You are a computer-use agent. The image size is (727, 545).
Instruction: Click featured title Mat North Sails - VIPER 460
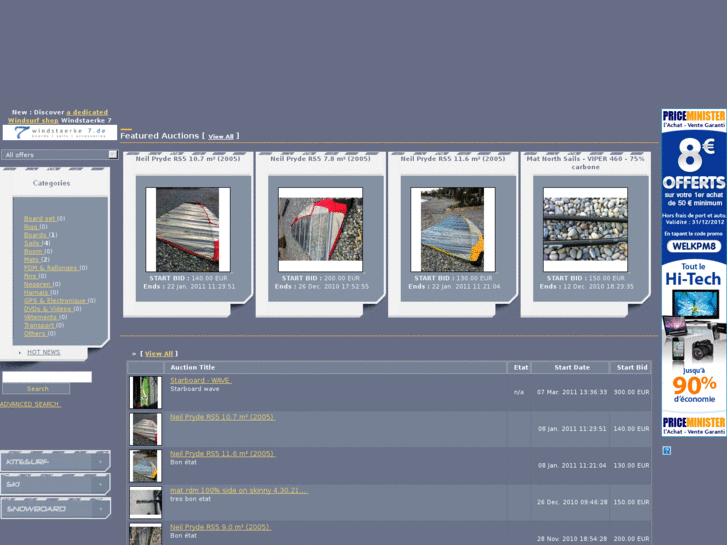[x=586, y=163]
